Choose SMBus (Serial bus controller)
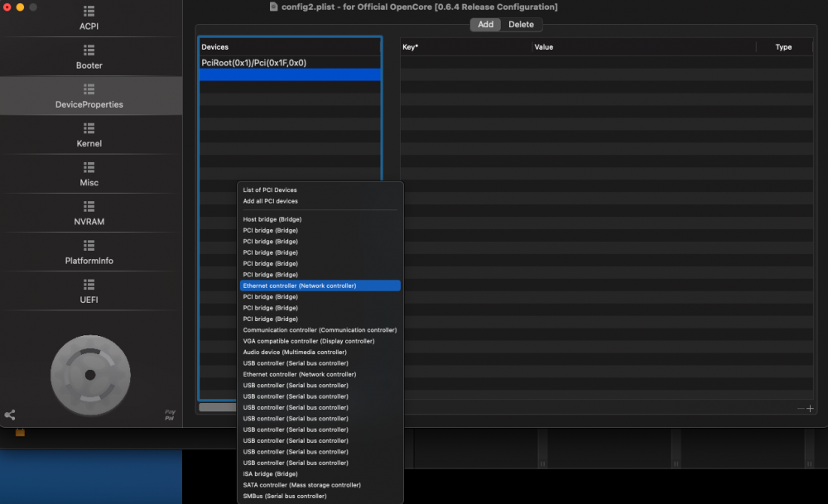This screenshot has height=504, width=828. coord(320,496)
